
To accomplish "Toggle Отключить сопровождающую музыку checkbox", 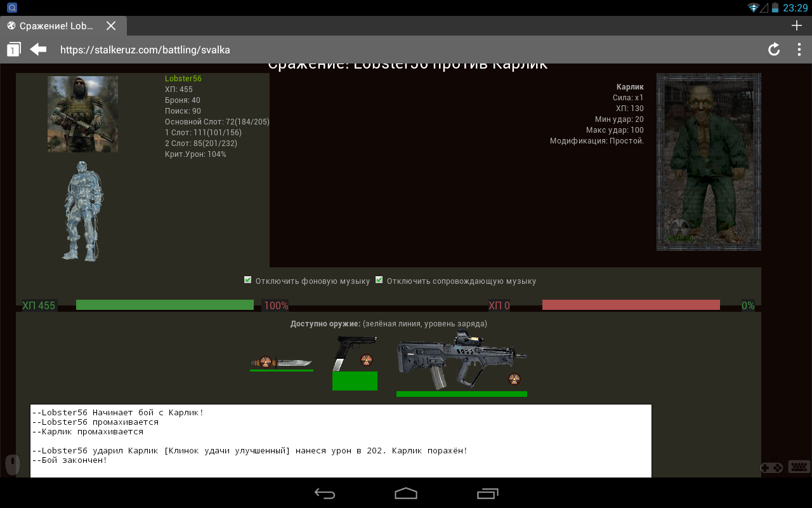I will 379,280.
